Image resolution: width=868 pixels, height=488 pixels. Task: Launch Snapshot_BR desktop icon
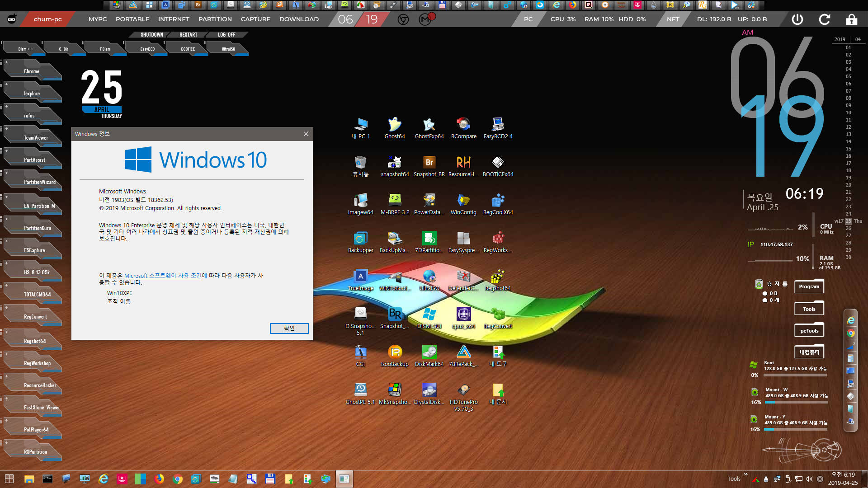pyautogui.click(x=429, y=166)
